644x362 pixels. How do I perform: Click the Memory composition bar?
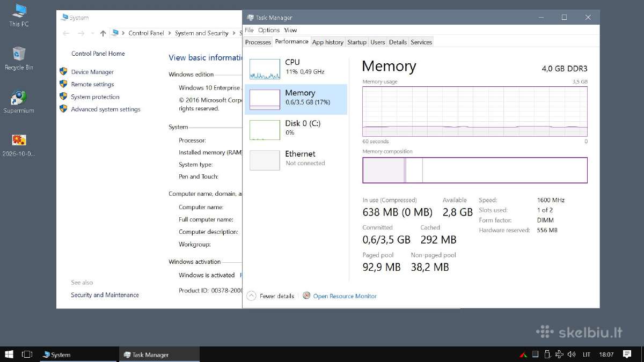tap(475, 170)
